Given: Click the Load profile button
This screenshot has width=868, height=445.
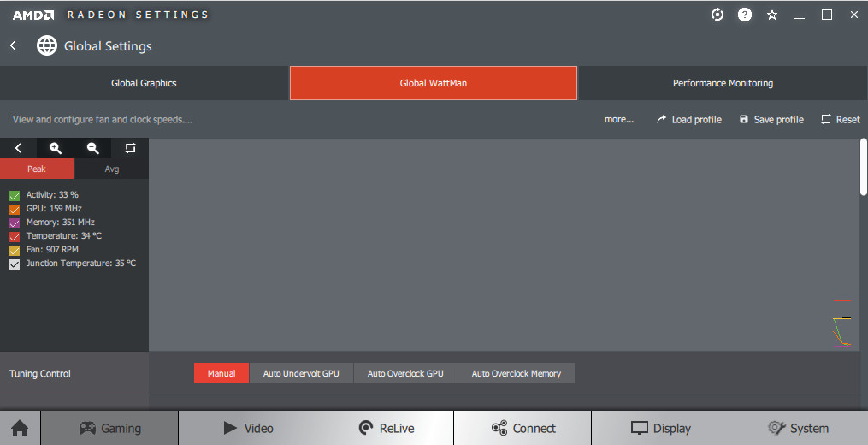Looking at the screenshot, I should 688,119.
